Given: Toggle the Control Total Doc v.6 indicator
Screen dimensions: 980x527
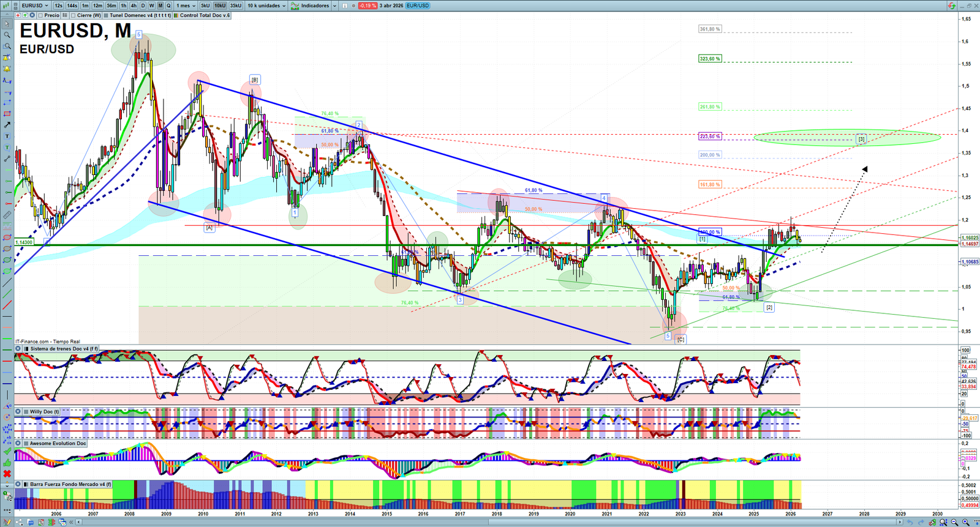Looking at the screenshot, I should click(x=176, y=15).
